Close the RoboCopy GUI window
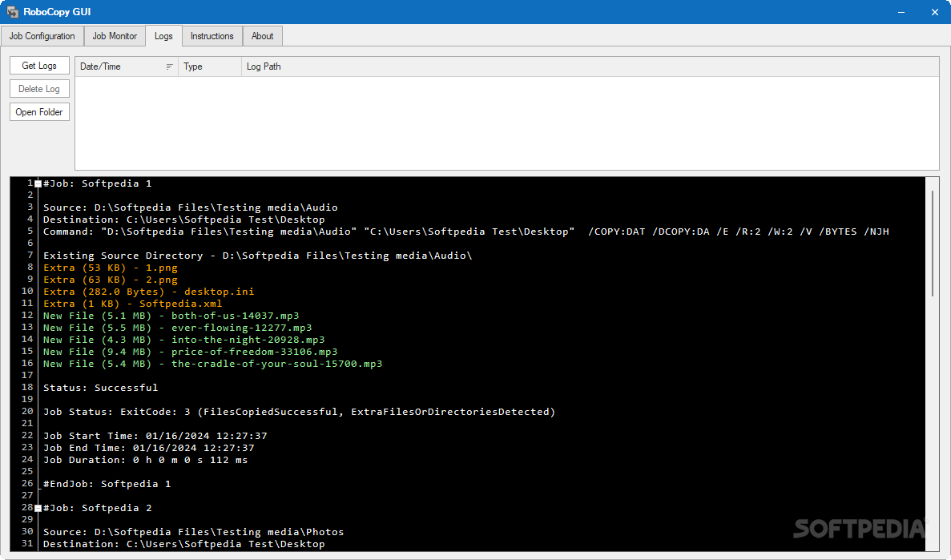Screen dimensions: 951x560 point(935,12)
